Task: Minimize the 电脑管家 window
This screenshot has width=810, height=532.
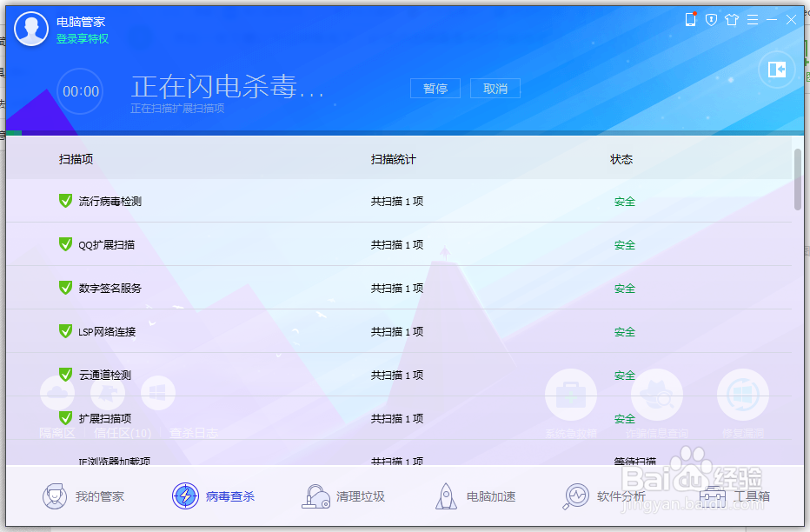Action: [x=772, y=20]
